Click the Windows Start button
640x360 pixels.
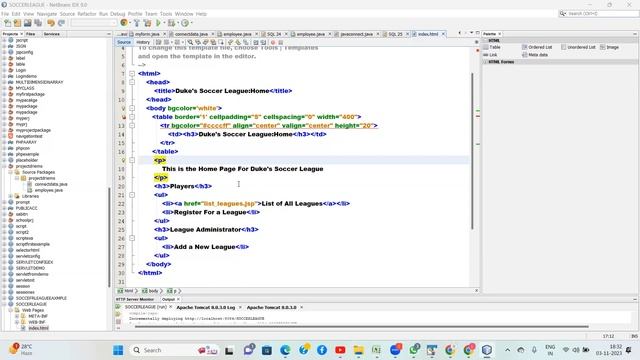click(x=118, y=350)
